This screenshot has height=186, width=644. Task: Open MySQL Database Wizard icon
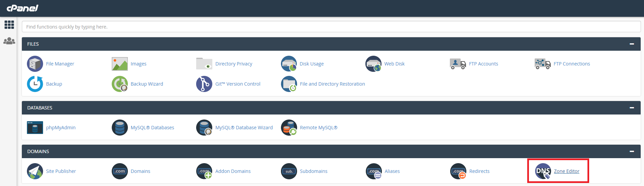(x=204, y=128)
